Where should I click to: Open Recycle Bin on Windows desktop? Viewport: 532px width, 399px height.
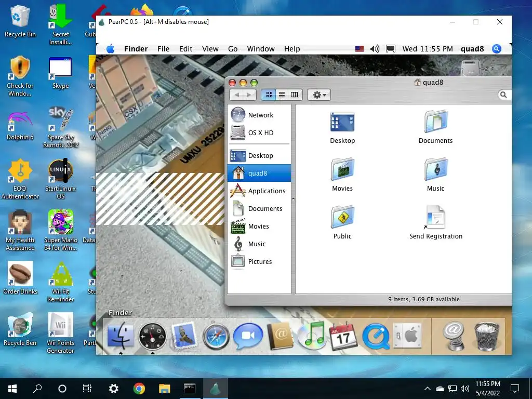pos(20,21)
